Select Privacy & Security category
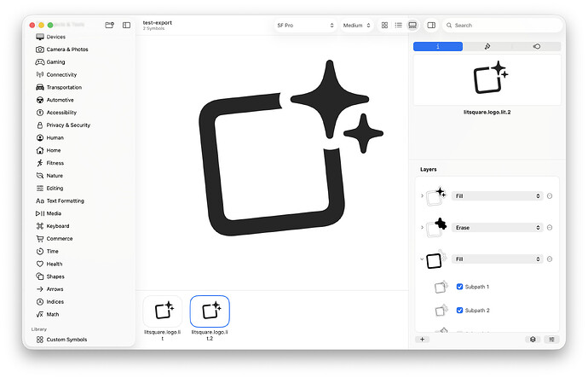 coord(63,125)
